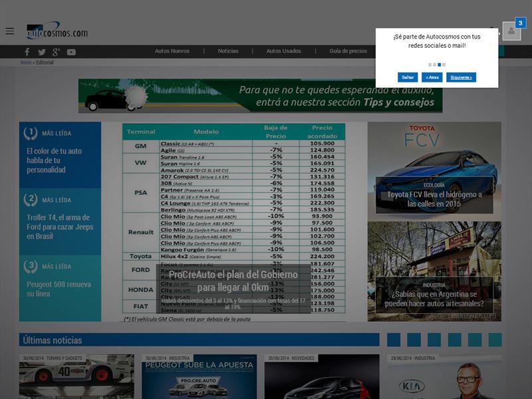Click the user profile avatar icon
Screen dimensions: 532x399
(511, 31)
